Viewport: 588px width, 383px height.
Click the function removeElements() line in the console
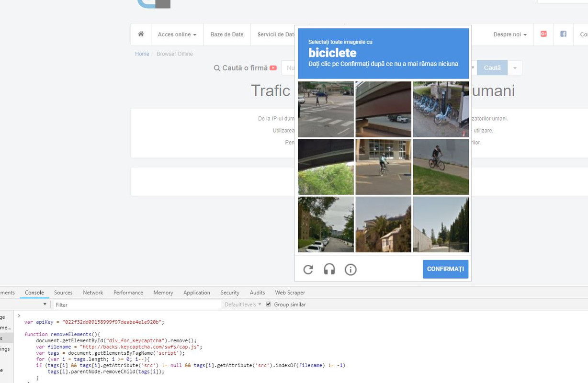(62, 334)
